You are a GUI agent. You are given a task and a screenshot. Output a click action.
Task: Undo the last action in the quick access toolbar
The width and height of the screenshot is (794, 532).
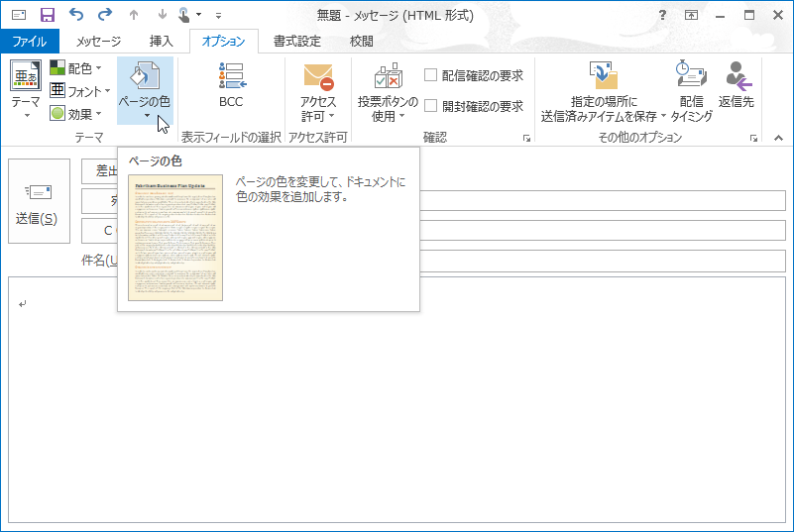[x=76, y=15]
